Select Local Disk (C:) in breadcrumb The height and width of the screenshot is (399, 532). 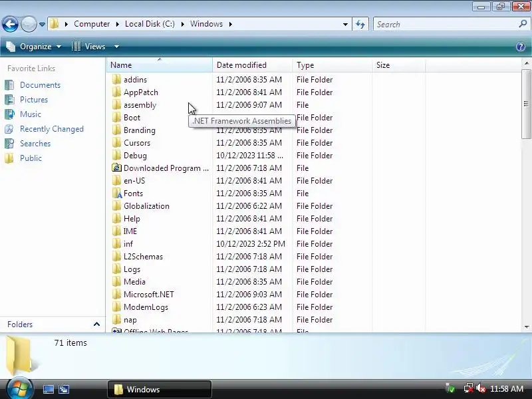click(x=150, y=24)
